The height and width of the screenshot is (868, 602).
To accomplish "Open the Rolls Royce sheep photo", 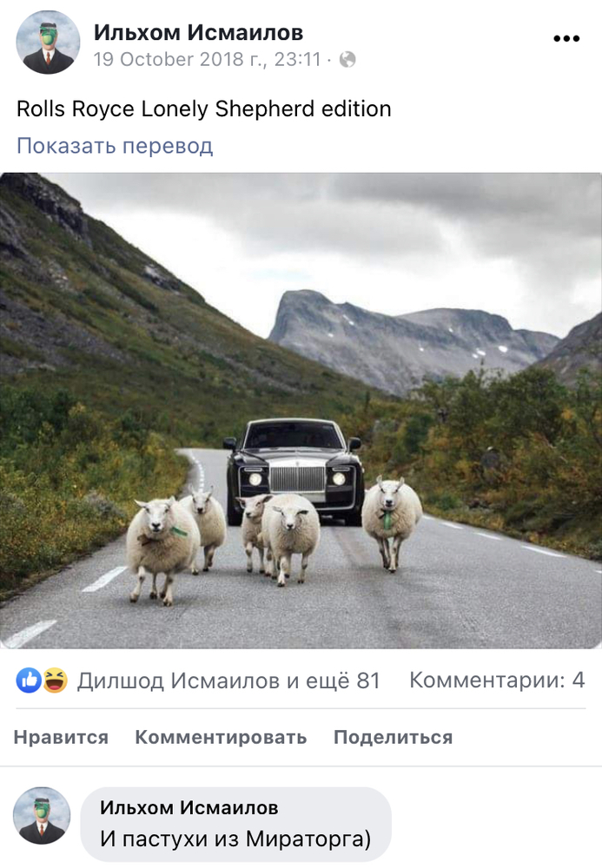I will [301, 411].
